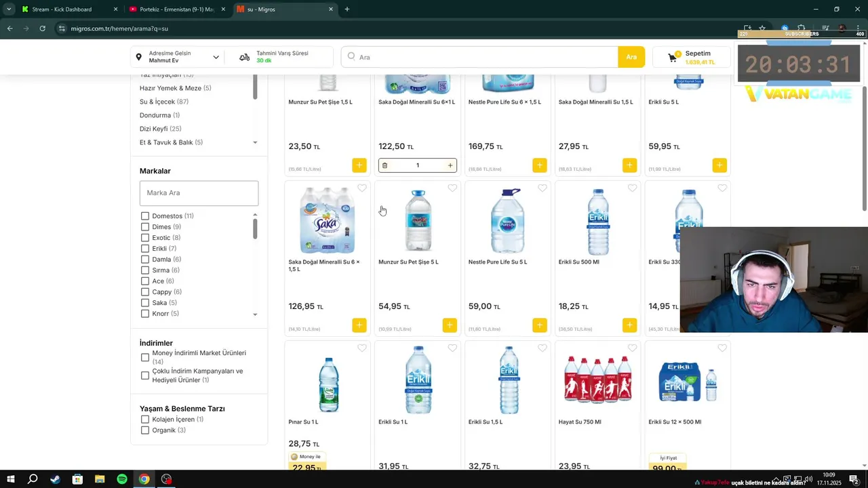Select Dondurma category

tap(159, 115)
